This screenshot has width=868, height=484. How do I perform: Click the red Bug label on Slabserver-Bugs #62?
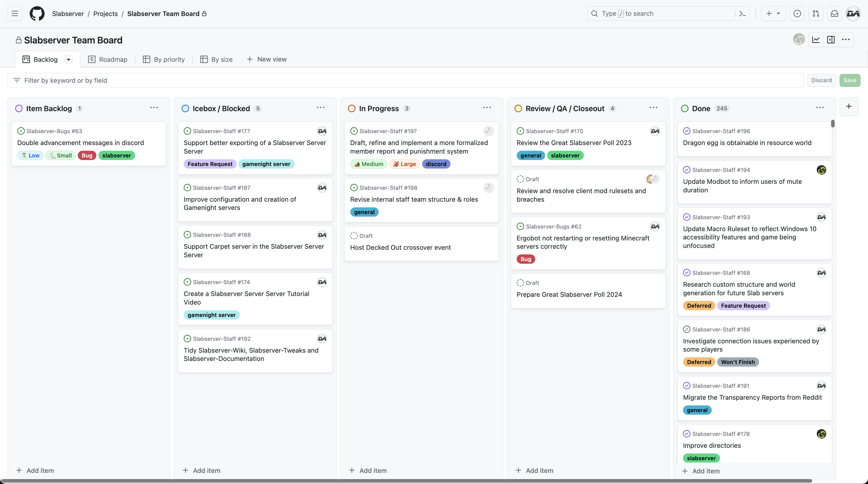click(525, 259)
